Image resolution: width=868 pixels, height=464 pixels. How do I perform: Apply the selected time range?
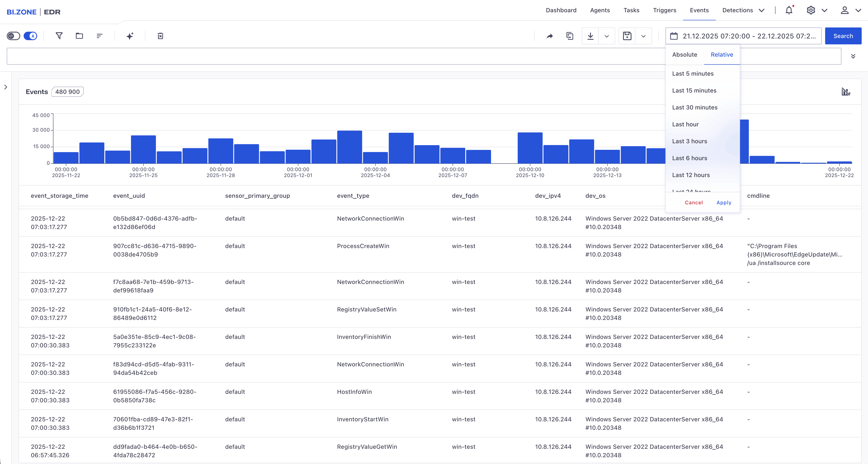[x=724, y=203]
